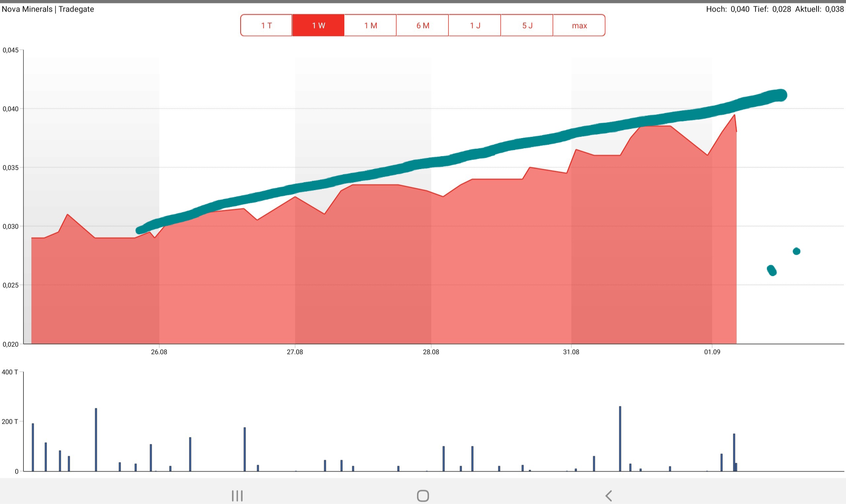The image size is (846, 504).
Task: Click the tallest volume bar on 31.08
Action: (x=620, y=439)
